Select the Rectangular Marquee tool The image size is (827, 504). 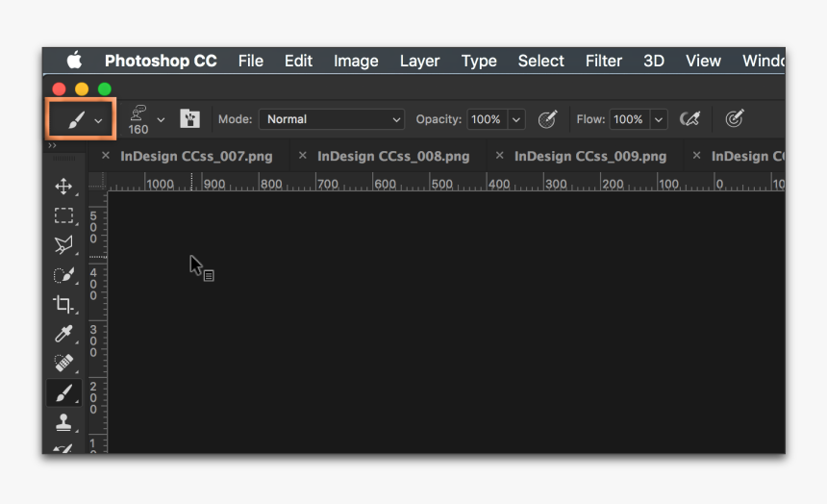(x=63, y=215)
